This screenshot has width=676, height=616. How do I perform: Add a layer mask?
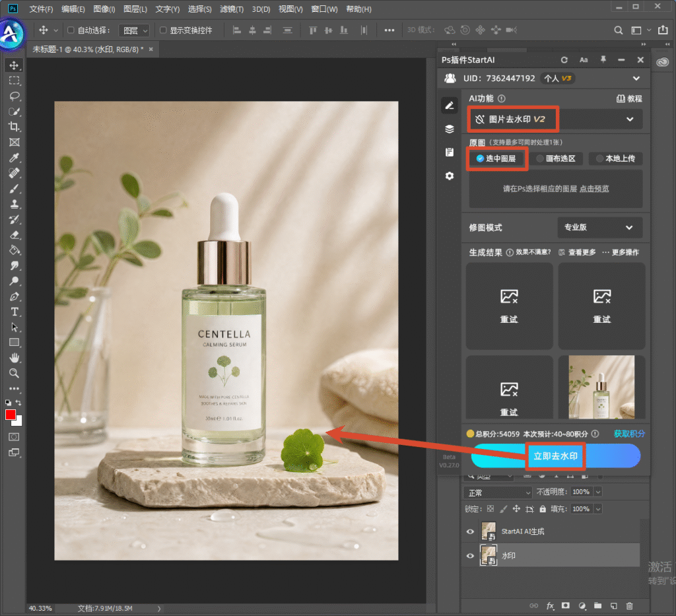566,605
